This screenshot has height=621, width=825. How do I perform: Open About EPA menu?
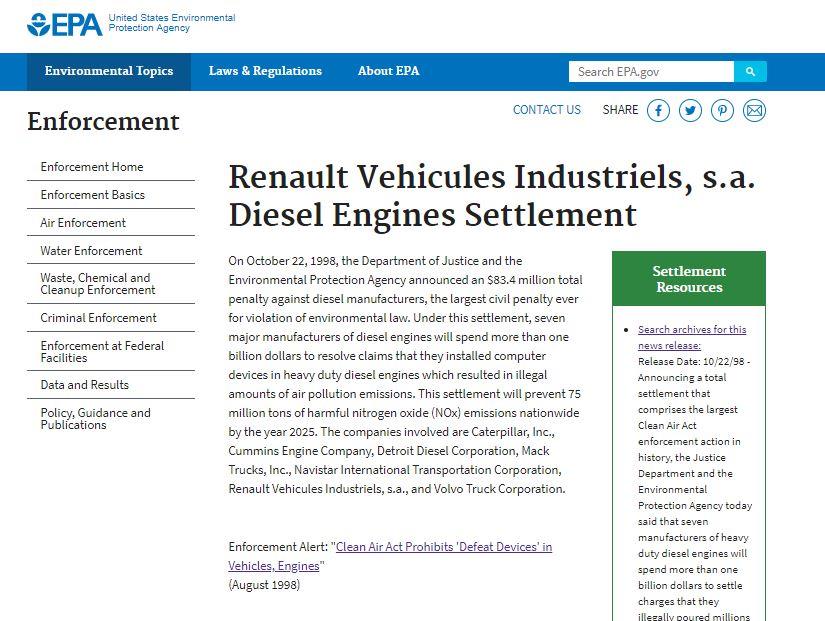(x=388, y=72)
